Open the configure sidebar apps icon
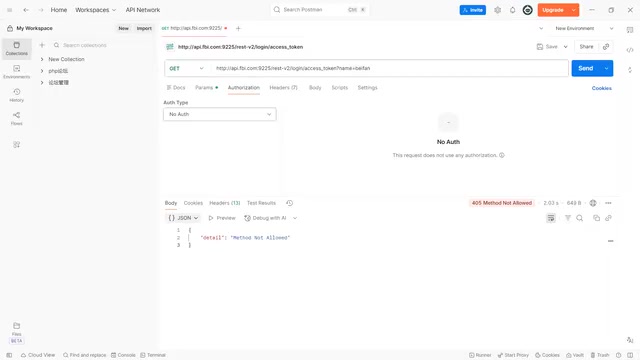Screen dimensions: 640x360 (x=16, y=144)
